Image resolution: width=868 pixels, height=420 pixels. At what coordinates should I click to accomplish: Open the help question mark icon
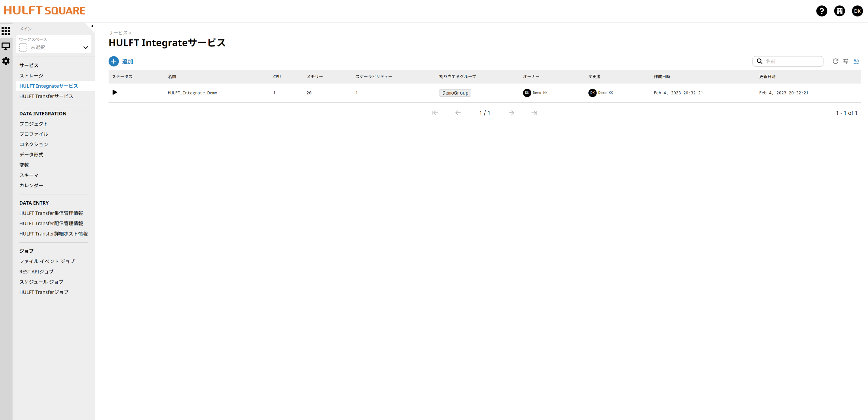[822, 11]
